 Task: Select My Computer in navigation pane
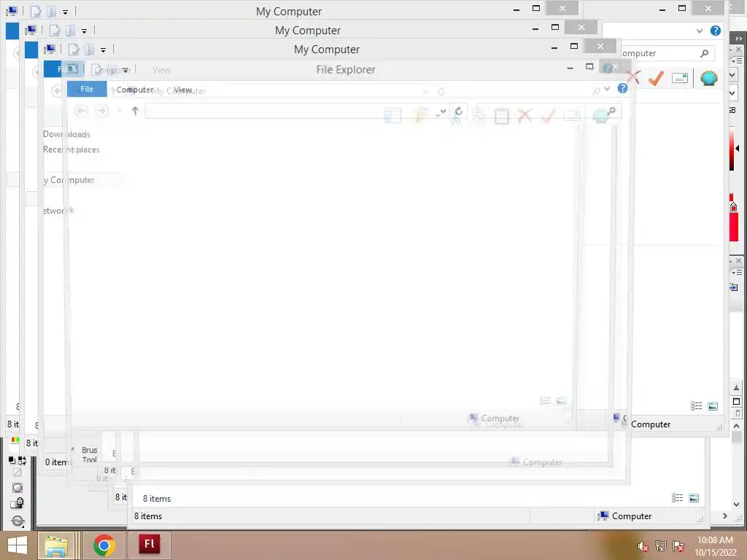(x=69, y=180)
